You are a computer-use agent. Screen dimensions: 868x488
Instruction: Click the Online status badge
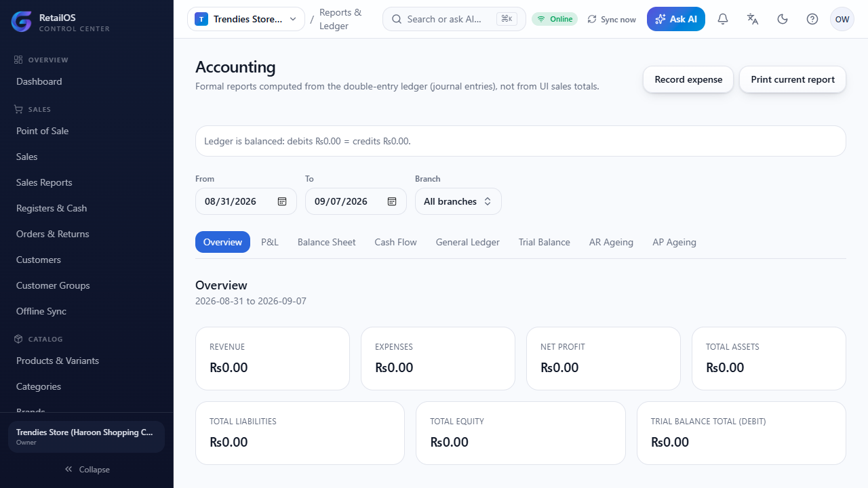(555, 19)
